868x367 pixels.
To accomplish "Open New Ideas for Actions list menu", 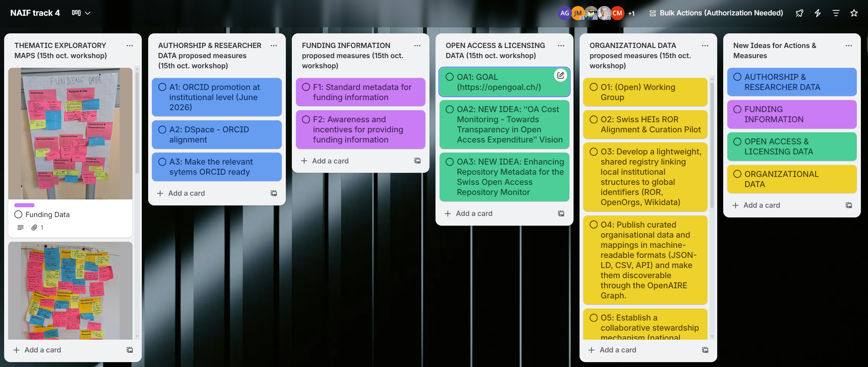I will coord(849,45).
